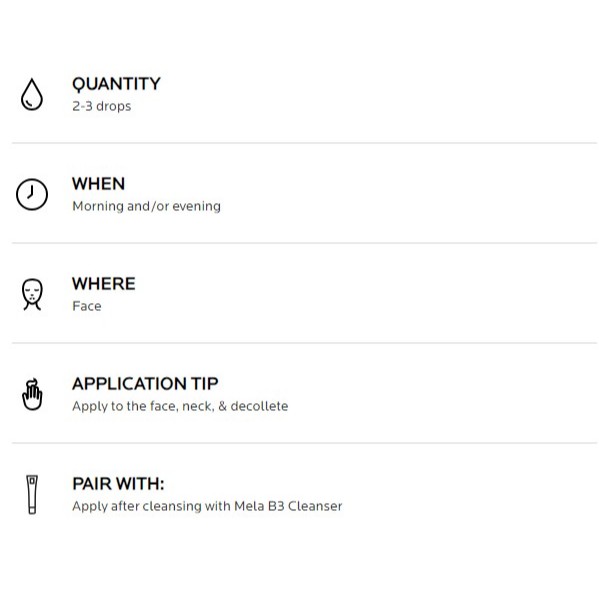Click the '2-3 drops' text
Viewport: 599px width, 599px height.
[x=102, y=106]
